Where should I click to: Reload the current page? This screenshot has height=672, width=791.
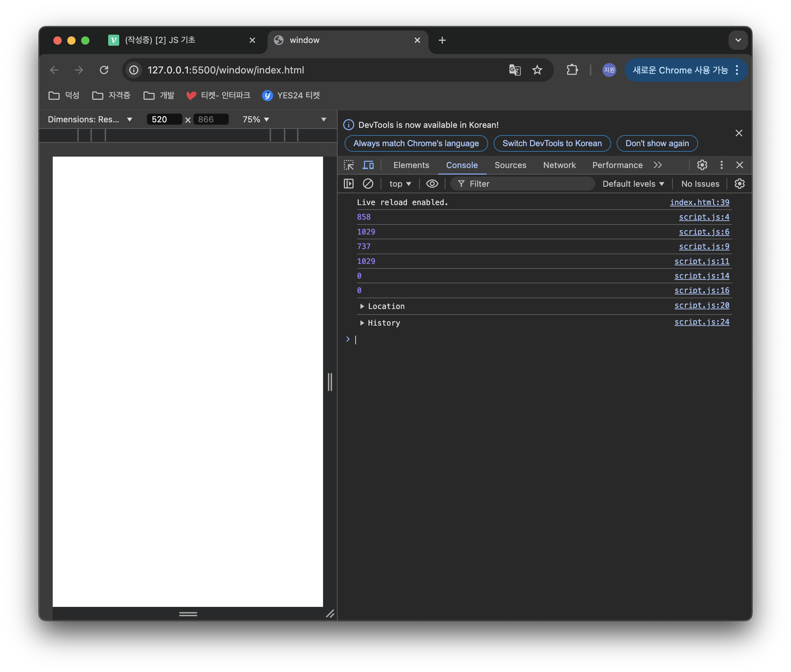tap(104, 70)
